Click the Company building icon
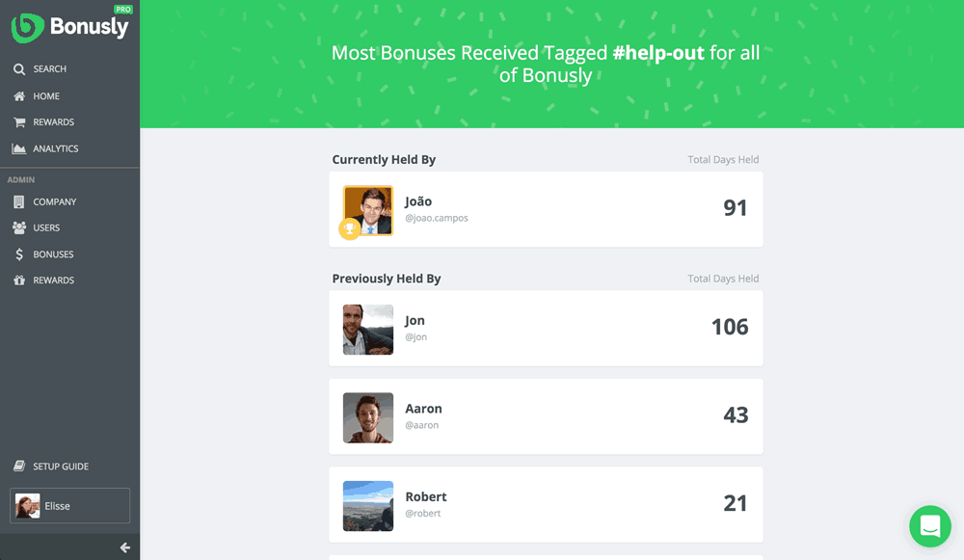Viewport: 964px width, 560px height. click(19, 201)
